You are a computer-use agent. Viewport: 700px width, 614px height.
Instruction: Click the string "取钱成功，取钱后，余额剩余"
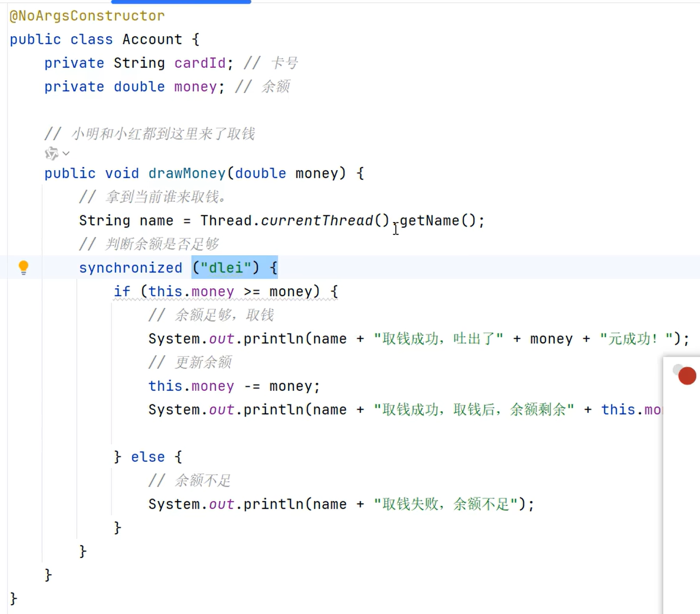pyautogui.click(x=474, y=410)
